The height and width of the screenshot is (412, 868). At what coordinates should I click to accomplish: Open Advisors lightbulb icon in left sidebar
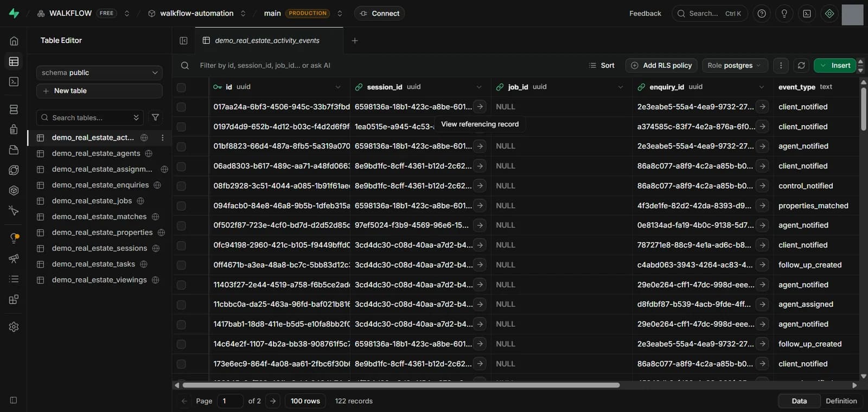point(14,239)
